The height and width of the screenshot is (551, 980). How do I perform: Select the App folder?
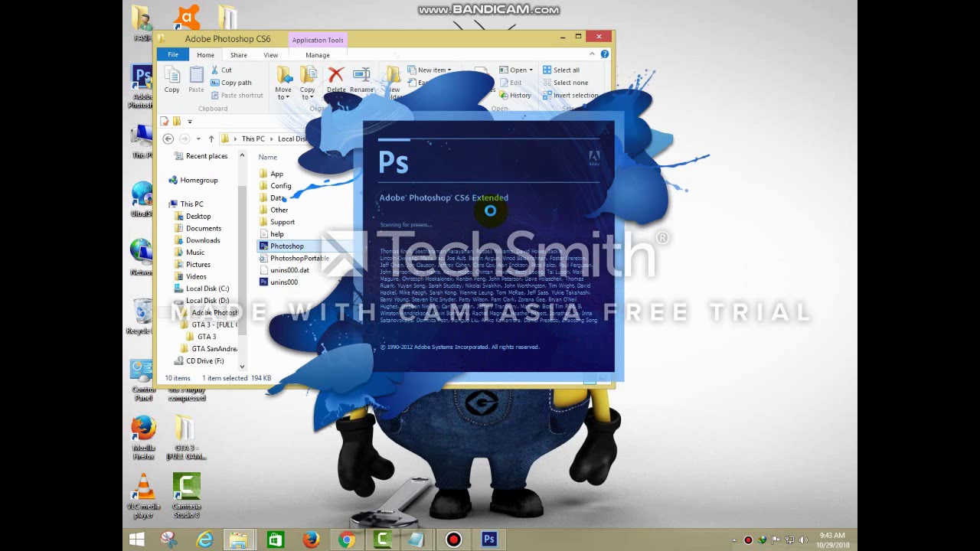(271, 174)
